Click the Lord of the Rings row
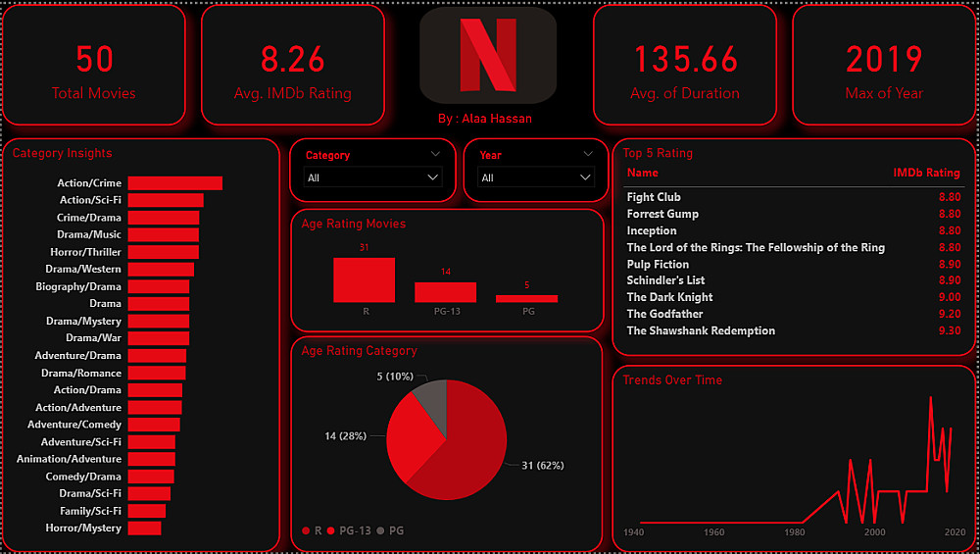Viewport: 980px width, 554px height. [x=794, y=248]
